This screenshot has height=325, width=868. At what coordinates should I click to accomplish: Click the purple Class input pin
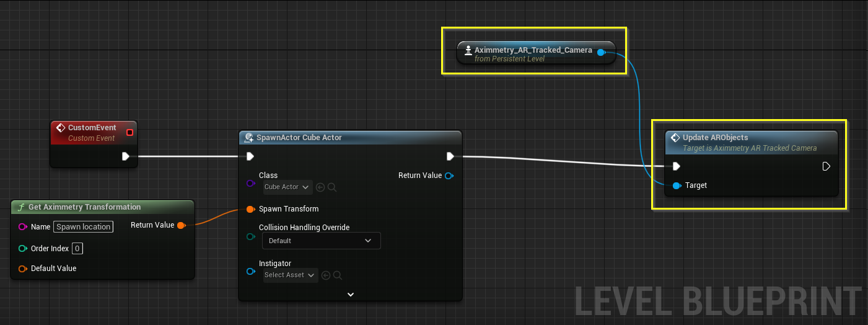coord(250,184)
